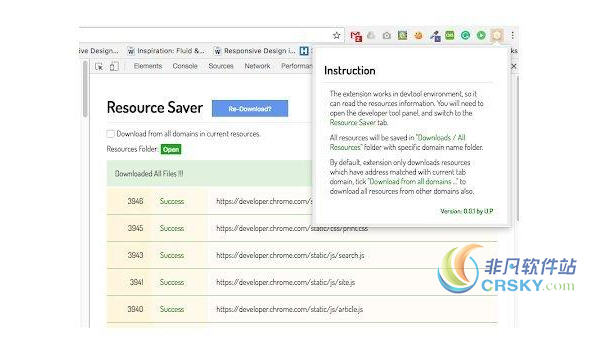Click the green play button extension
592x361 pixels.
(481, 35)
